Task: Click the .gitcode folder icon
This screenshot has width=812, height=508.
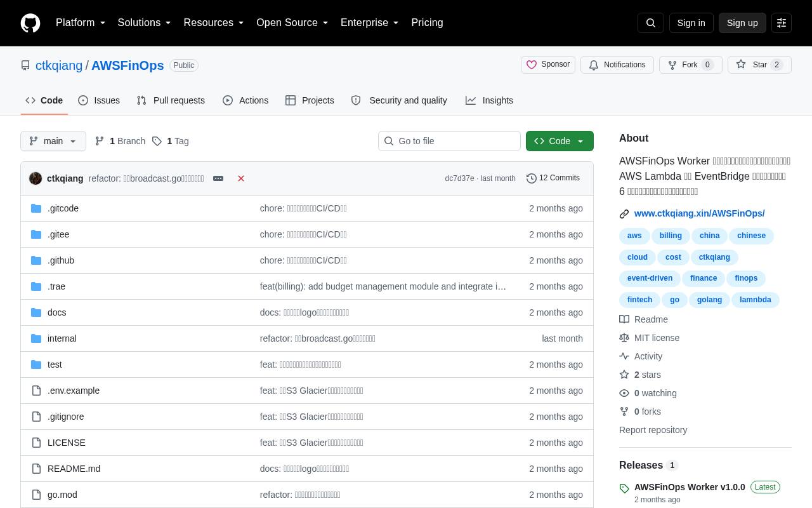Action: click(36, 208)
